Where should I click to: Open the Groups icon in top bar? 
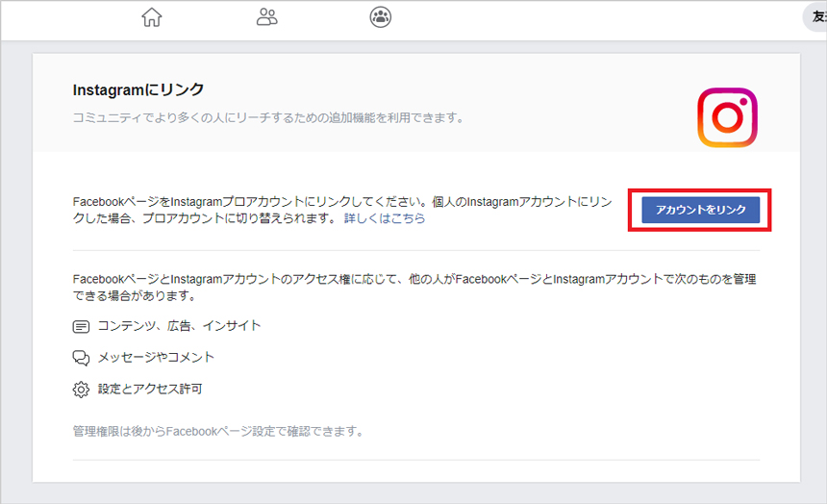point(380,17)
